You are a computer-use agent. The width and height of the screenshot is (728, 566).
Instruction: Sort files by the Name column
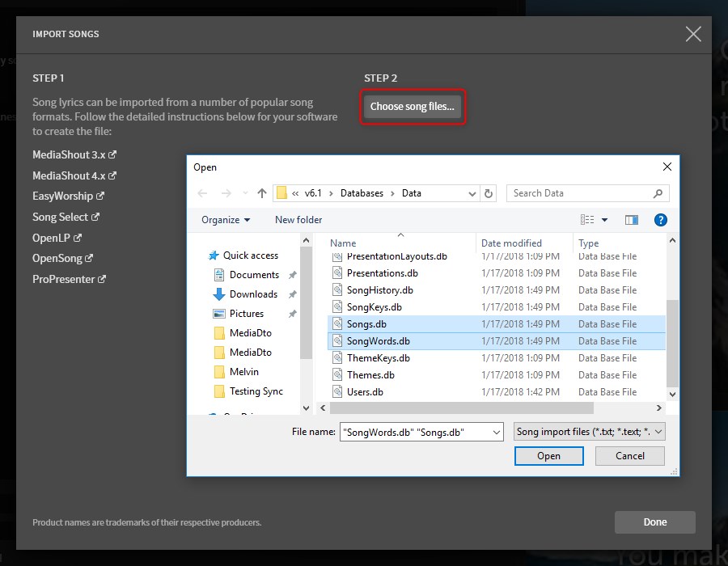tap(343, 243)
